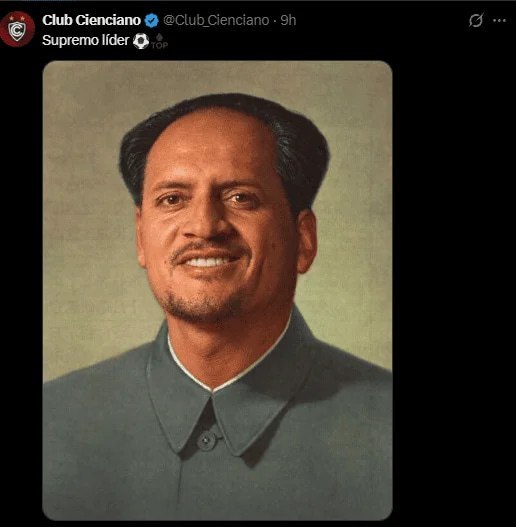The width and height of the screenshot is (516, 527).
Task: Click the jacket button in the portrait
Action: click(x=206, y=440)
